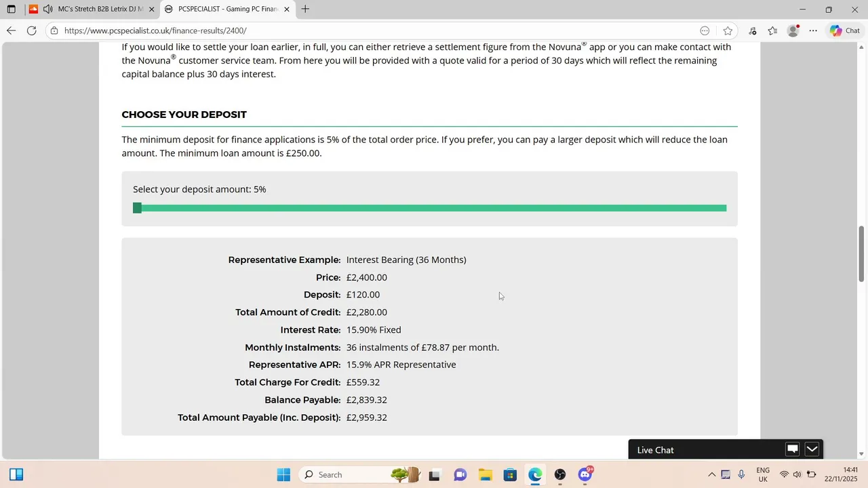View site information lock icon
Viewport: 868px width, 488px height.
point(54,30)
